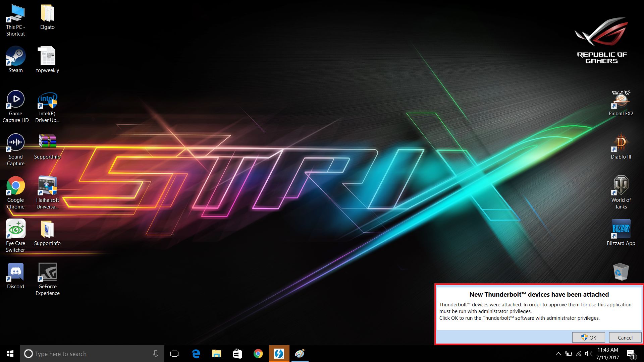
Task: Open the Wi-Fi network tray icon
Action: point(579,354)
